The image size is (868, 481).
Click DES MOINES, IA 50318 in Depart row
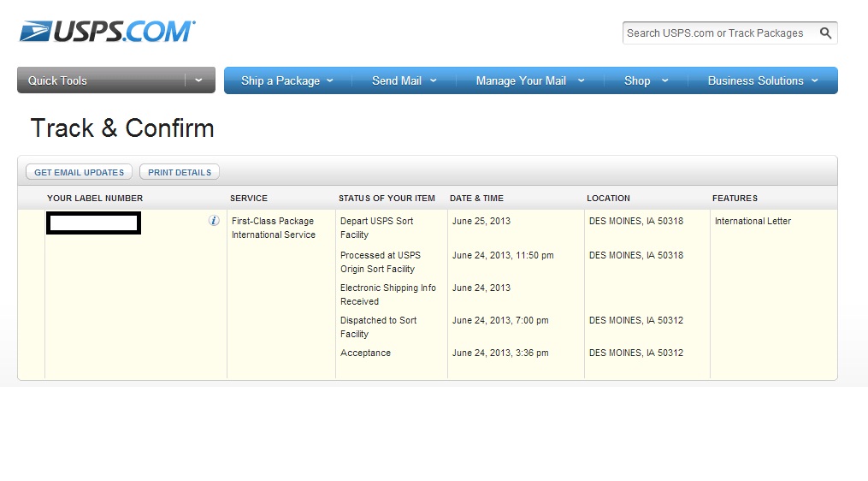pos(636,221)
